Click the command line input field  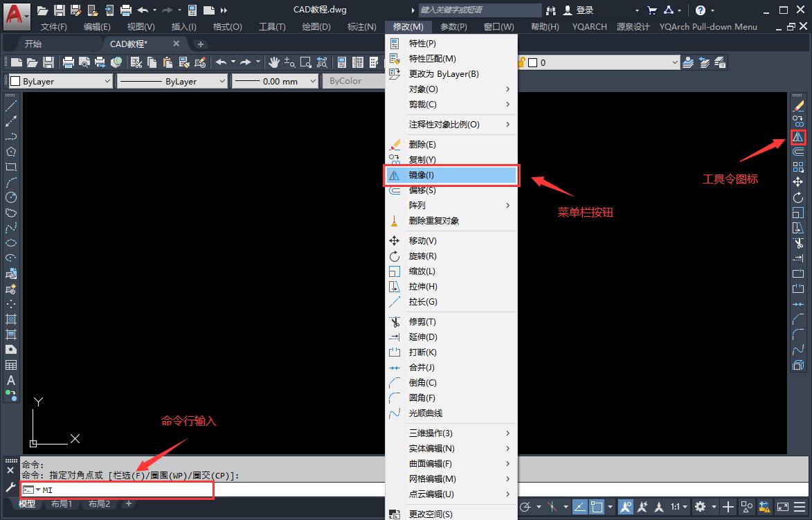coord(118,490)
